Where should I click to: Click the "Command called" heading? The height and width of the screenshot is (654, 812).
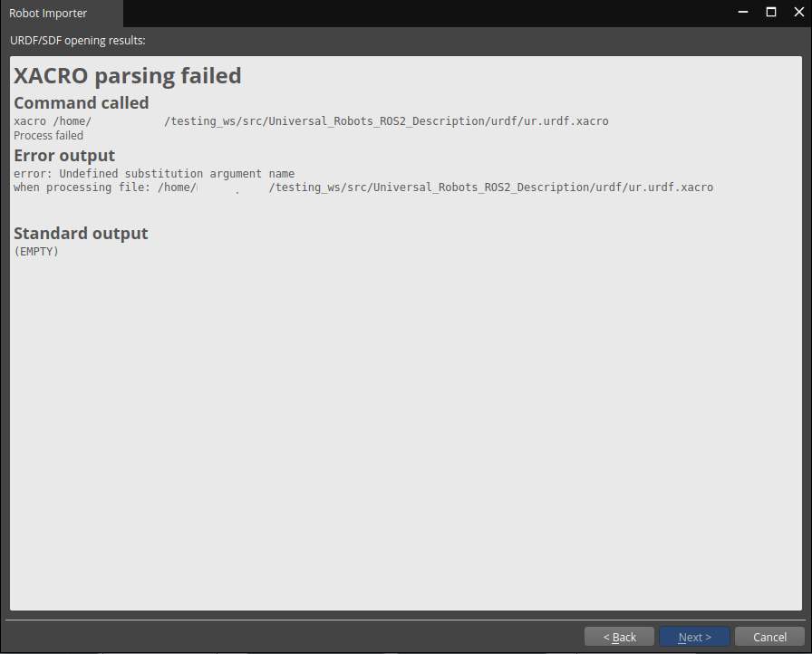[81, 102]
